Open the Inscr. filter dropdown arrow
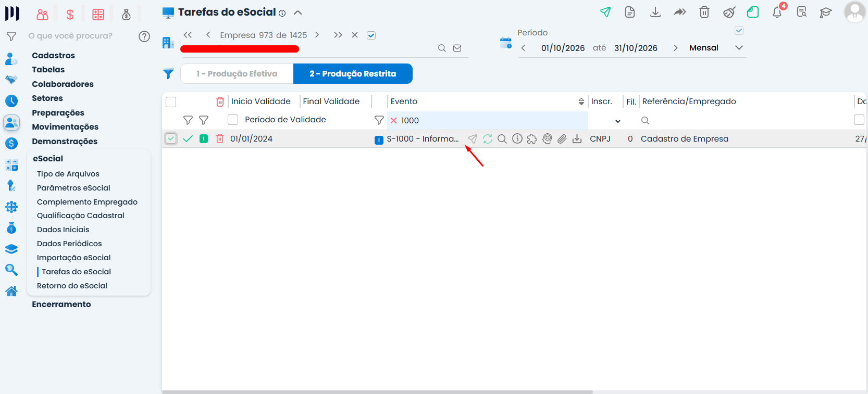The width and height of the screenshot is (868, 394). (618, 121)
